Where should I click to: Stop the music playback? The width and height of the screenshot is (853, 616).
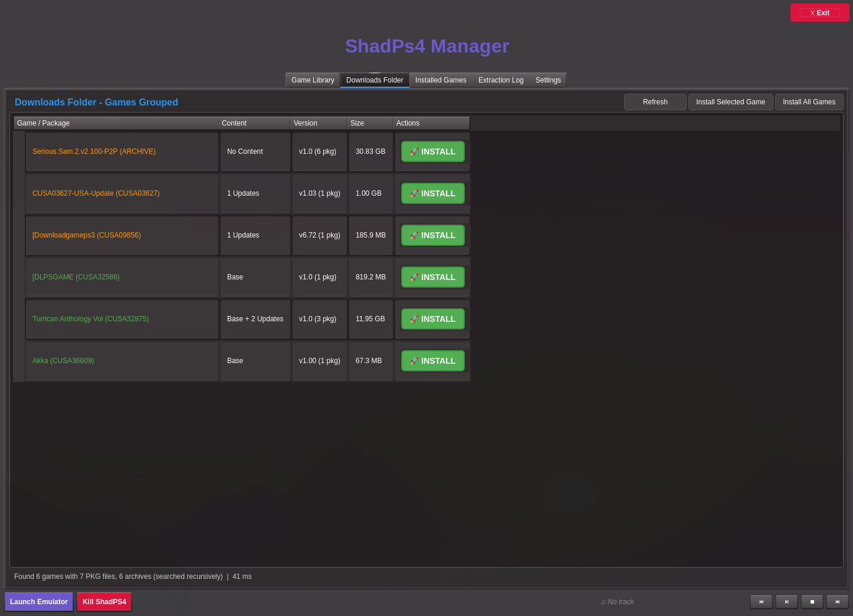(x=812, y=602)
